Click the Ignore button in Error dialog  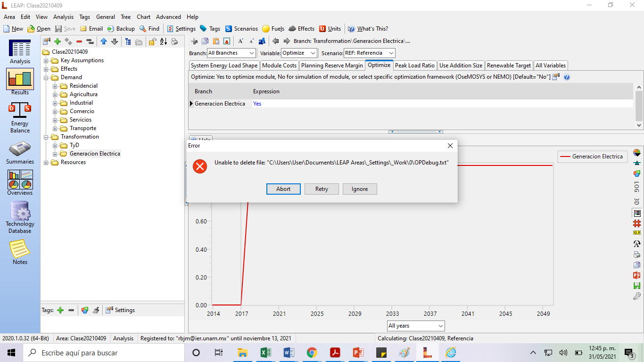click(360, 189)
